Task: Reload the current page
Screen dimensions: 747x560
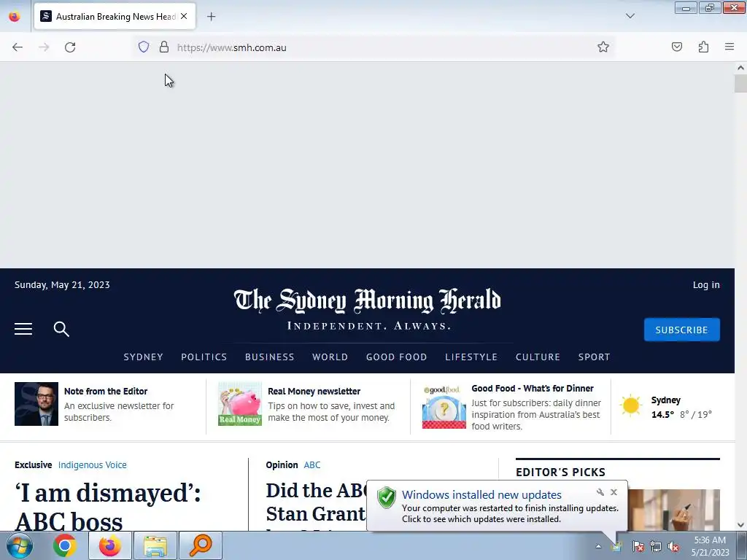Action: tap(70, 47)
